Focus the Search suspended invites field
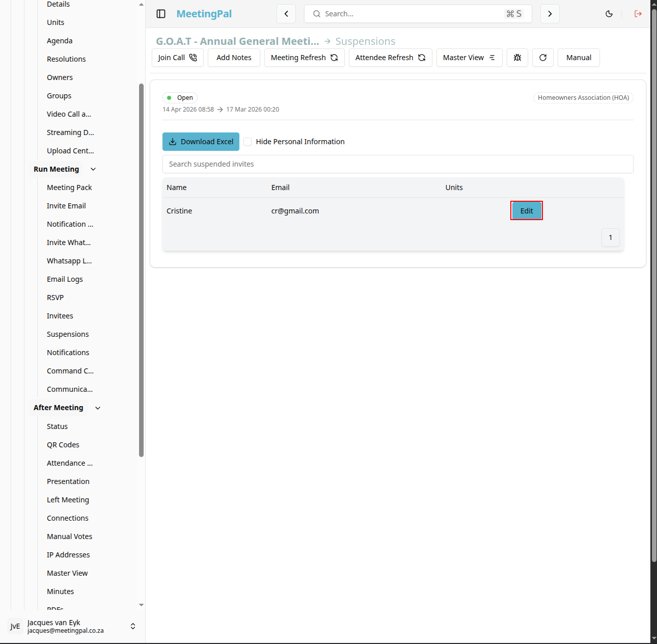Screen dimensions: 657x644 click(398, 164)
